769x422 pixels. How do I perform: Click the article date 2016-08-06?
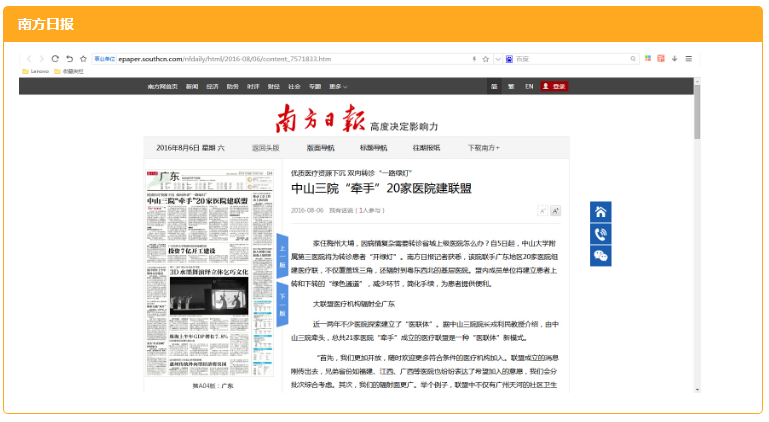pos(307,211)
